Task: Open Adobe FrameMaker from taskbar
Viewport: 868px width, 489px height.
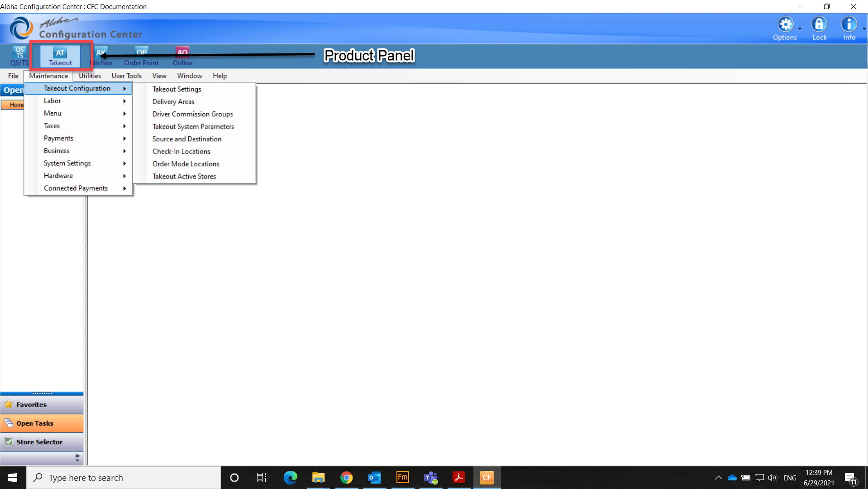Action: tap(402, 478)
